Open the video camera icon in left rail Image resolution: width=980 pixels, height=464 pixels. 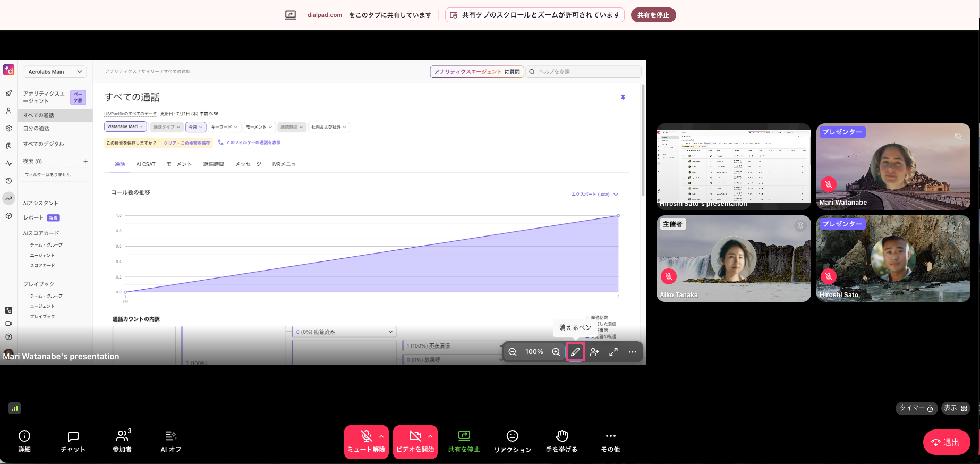[x=8, y=323]
